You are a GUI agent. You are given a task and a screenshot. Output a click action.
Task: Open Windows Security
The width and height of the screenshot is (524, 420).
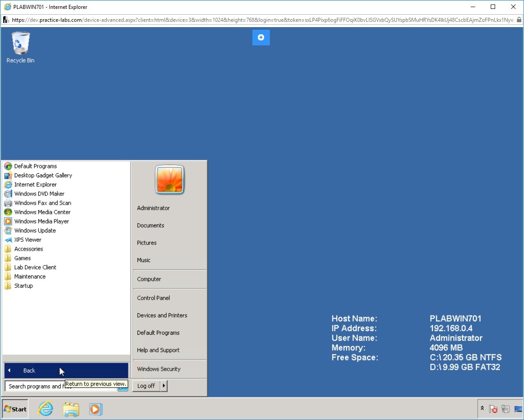pyautogui.click(x=159, y=369)
